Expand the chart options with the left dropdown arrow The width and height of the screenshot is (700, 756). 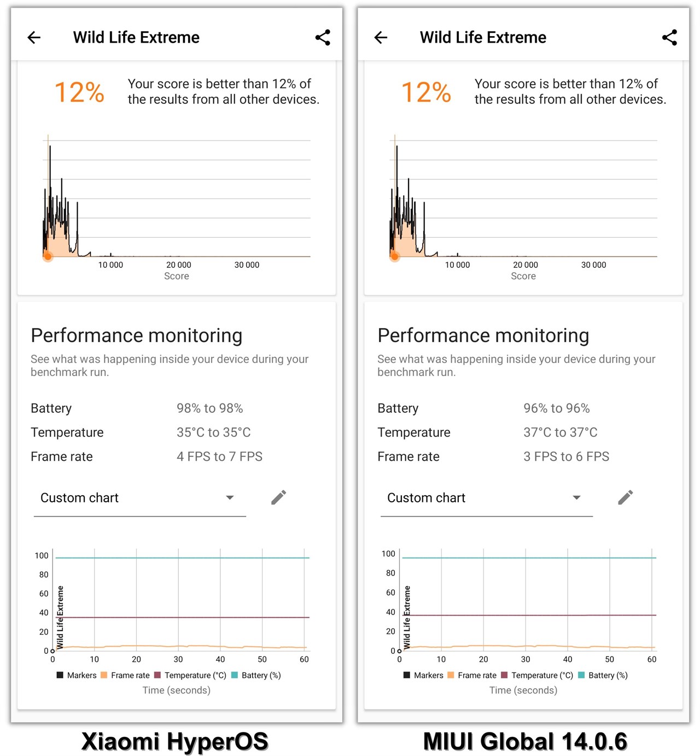230,497
